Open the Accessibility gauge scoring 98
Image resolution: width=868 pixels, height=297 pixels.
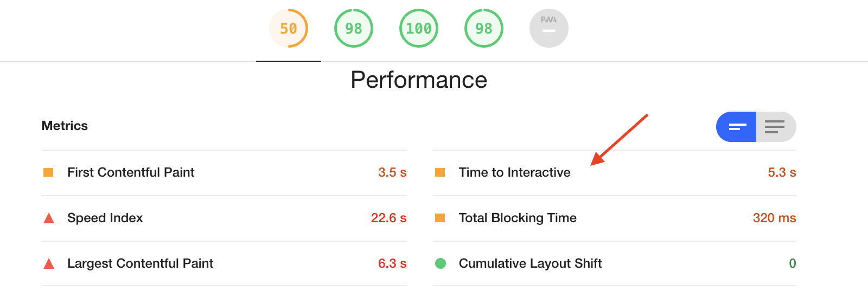pyautogui.click(x=354, y=28)
